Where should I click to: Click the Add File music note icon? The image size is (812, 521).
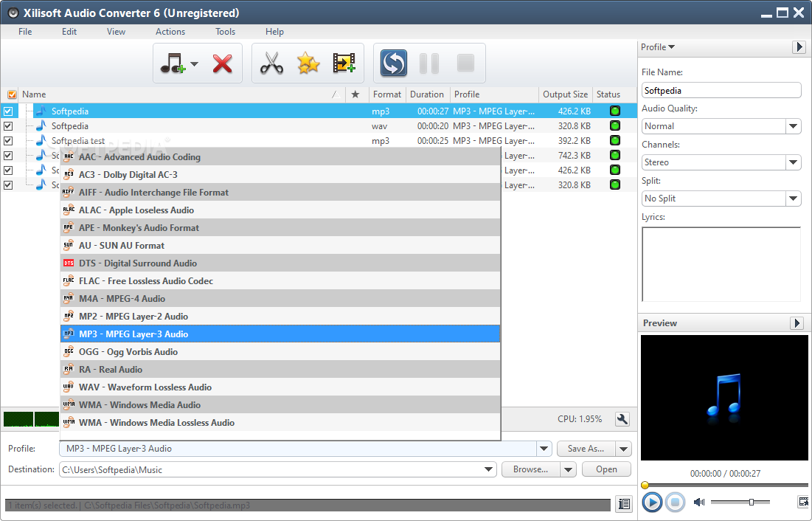(x=173, y=63)
